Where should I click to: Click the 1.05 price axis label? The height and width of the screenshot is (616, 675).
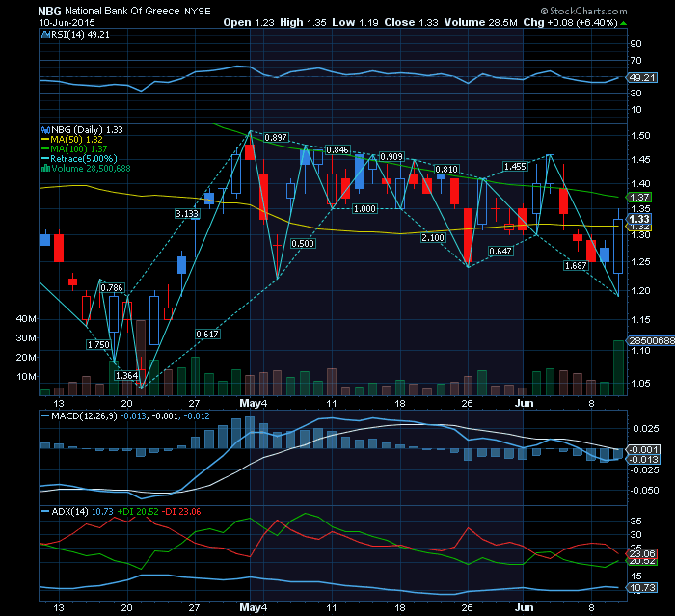[x=640, y=383]
